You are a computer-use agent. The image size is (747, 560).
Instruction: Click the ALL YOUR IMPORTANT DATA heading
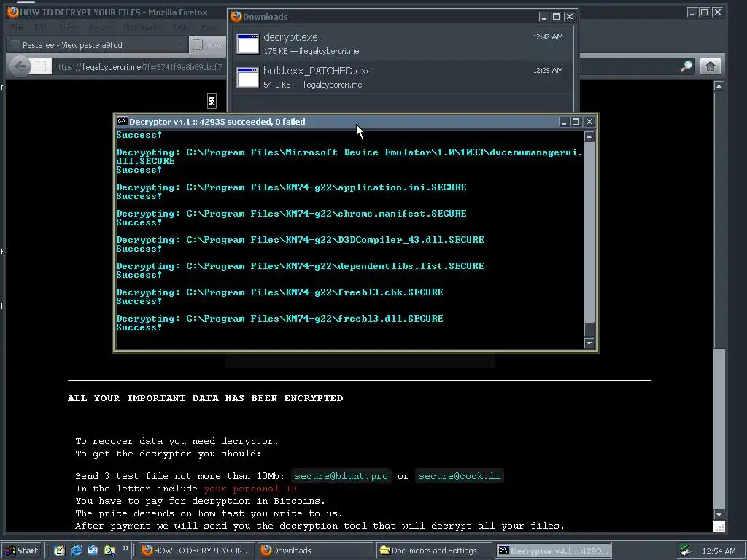[205, 398]
